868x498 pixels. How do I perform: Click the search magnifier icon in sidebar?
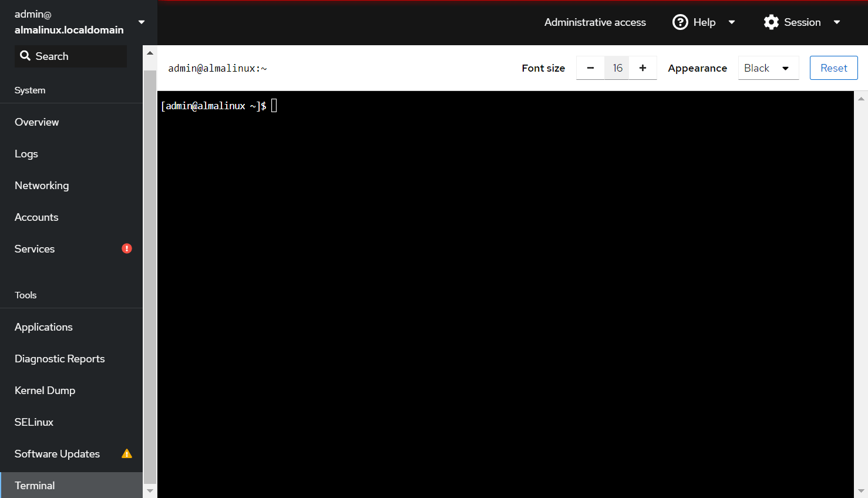[25, 56]
